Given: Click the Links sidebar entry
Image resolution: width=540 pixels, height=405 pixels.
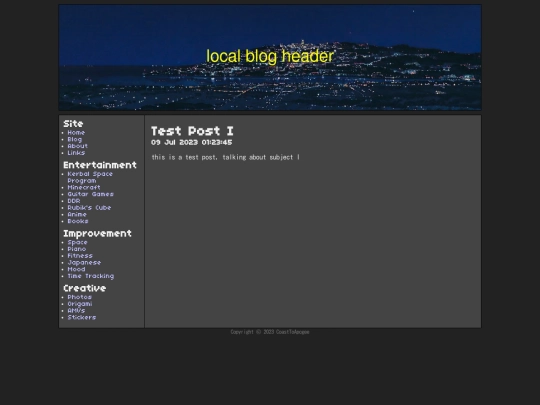Looking at the screenshot, I should coord(76,153).
